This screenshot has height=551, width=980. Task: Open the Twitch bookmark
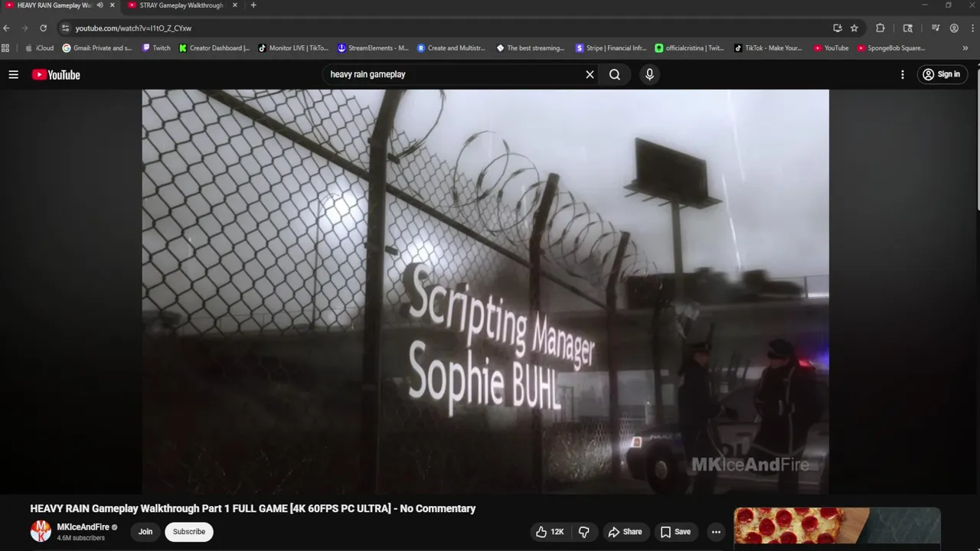(157, 48)
